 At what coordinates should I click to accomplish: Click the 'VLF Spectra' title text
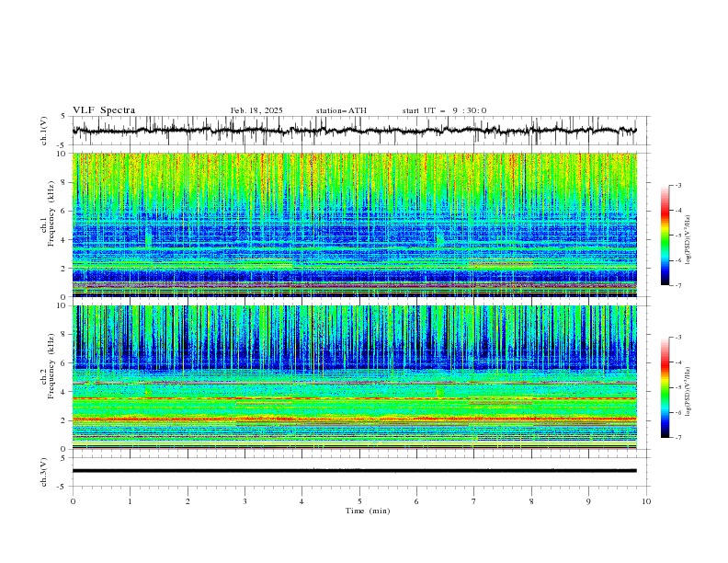click(104, 110)
